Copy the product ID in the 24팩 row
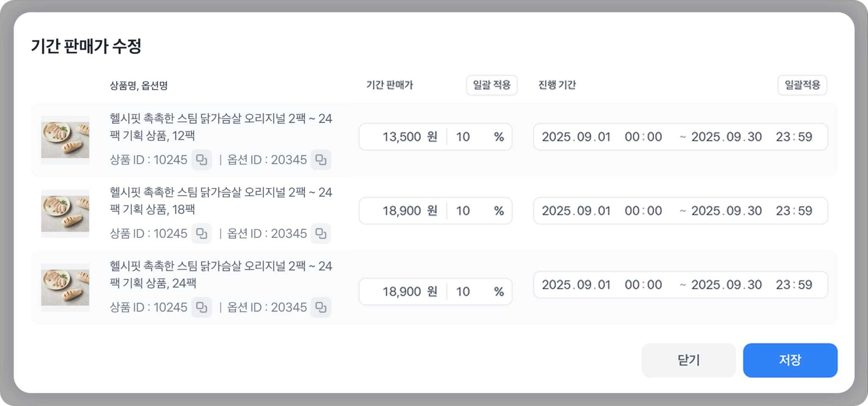 point(201,307)
